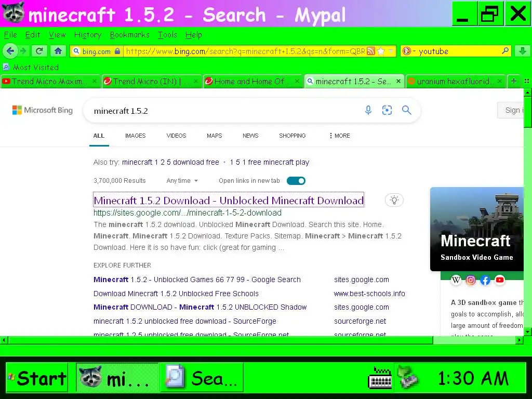Screen dimensions: 532x399
Task: Click the Sign in button
Action: [x=512, y=110]
